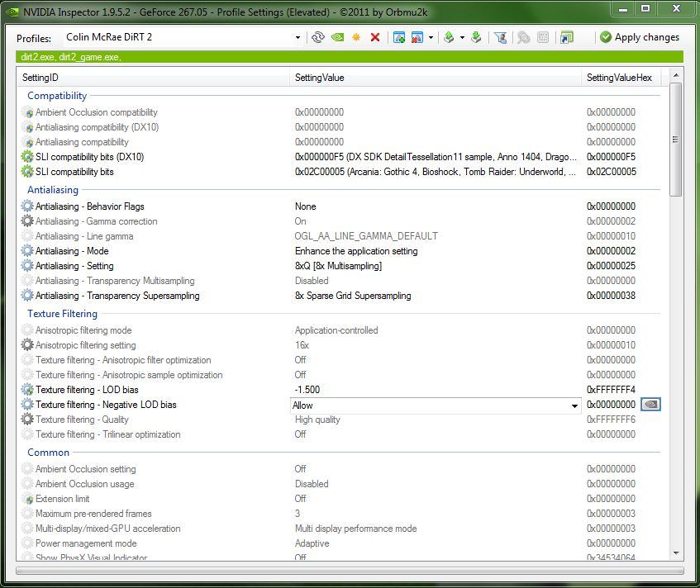Click icon of Antialiasing compatibility (DX10)
The width and height of the screenshot is (700, 588).
(x=27, y=128)
